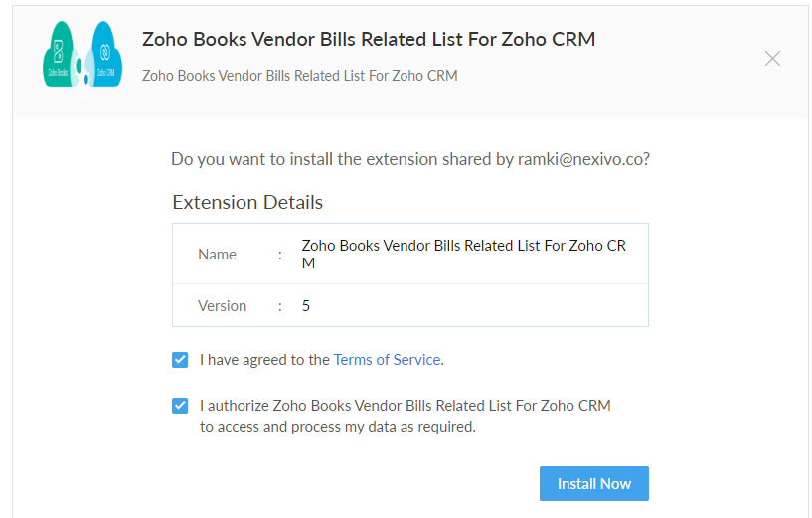Click the extension name value in the table
Image resolution: width=812 pixels, height=518 pixels.
point(464,254)
